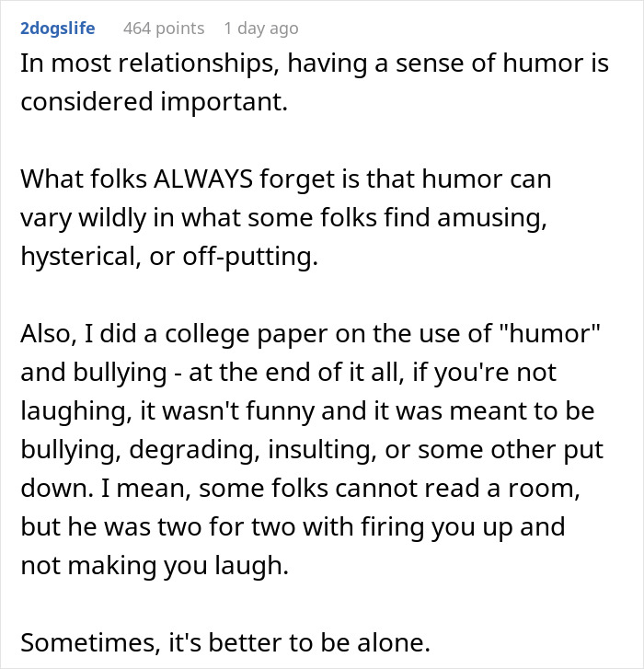
Task: Click the phrase "hysterical, or off-putting."
Action: [168, 257]
